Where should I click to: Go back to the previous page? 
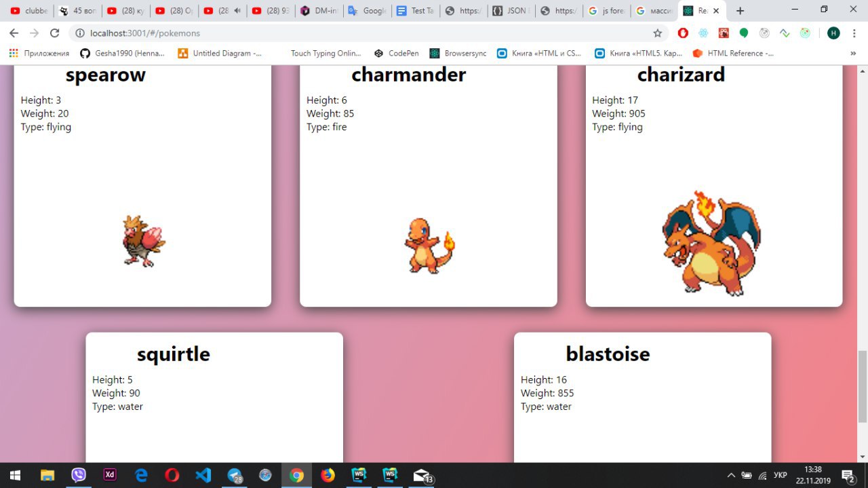14,33
